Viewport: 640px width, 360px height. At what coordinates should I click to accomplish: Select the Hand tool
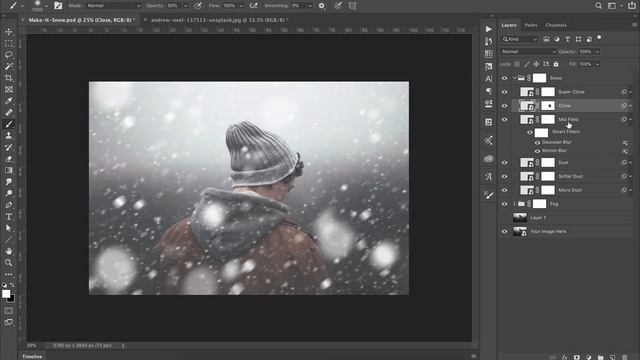coord(9,251)
